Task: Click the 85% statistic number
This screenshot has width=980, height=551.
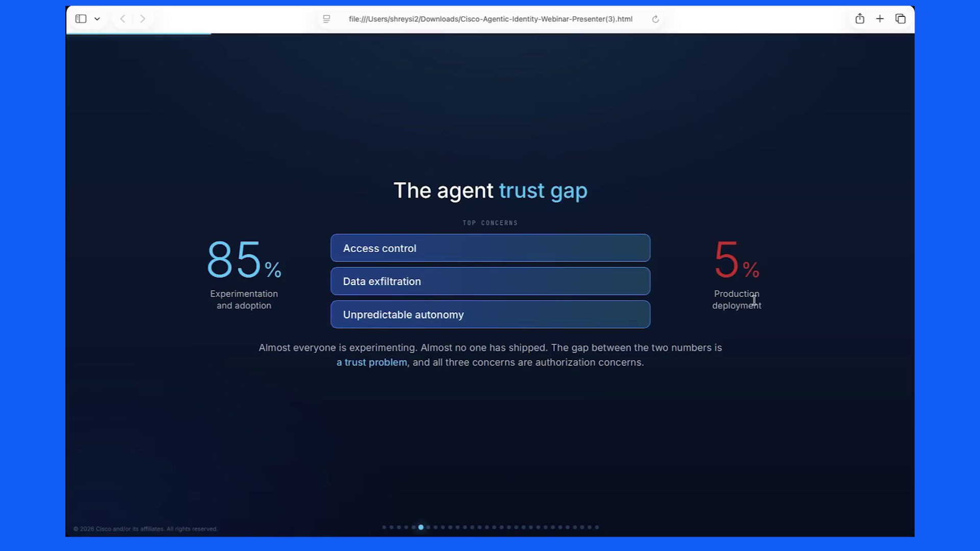Action: (244, 259)
